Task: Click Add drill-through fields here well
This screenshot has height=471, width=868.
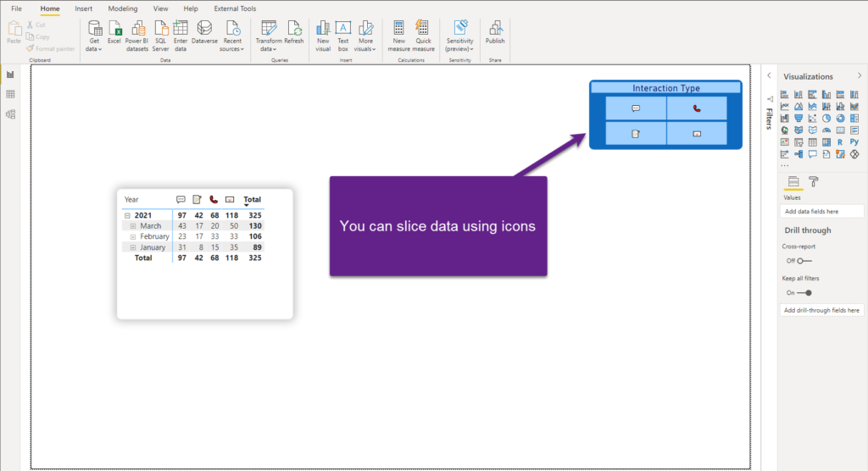Action: coord(821,311)
